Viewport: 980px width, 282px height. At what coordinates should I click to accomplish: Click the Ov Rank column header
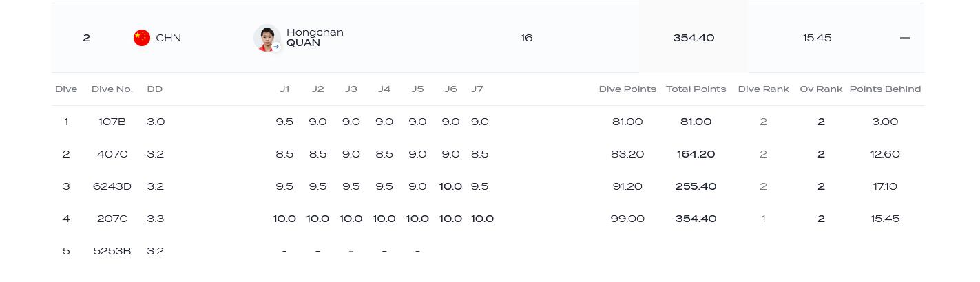821,89
